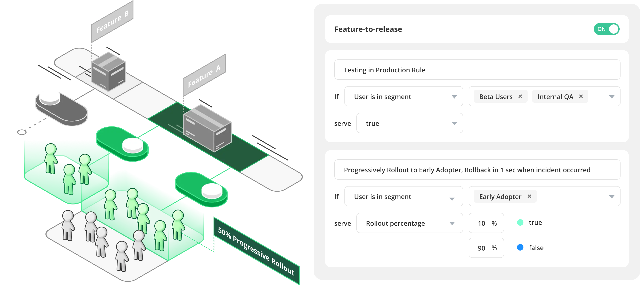Click the 10 % rollout field
Image resolution: width=644 pixels, height=286 pixels.
click(486, 223)
